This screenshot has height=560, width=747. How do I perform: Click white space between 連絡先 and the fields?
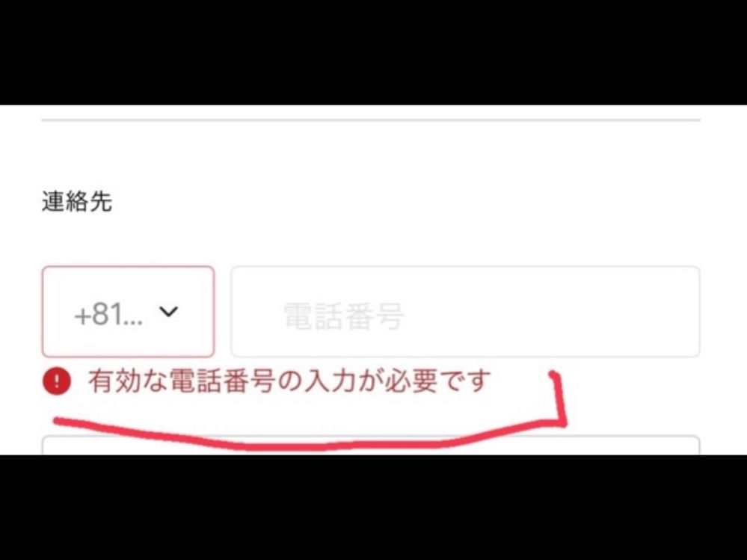371,239
